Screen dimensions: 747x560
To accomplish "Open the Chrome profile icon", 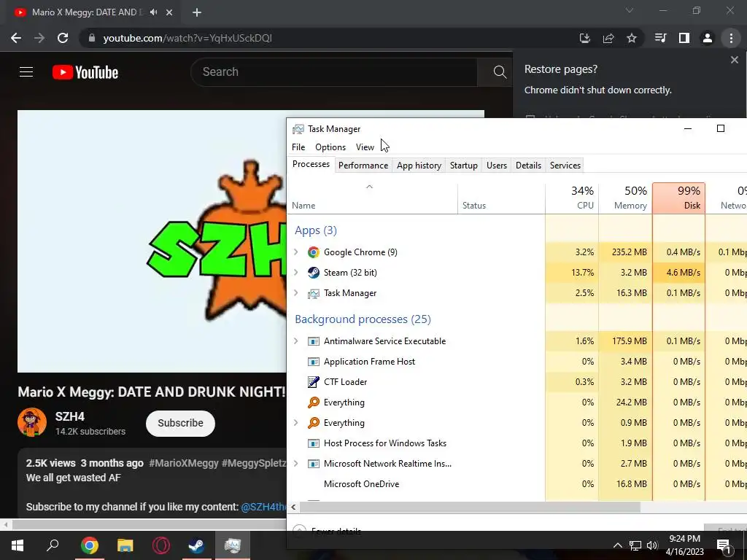I will tap(708, 38).
